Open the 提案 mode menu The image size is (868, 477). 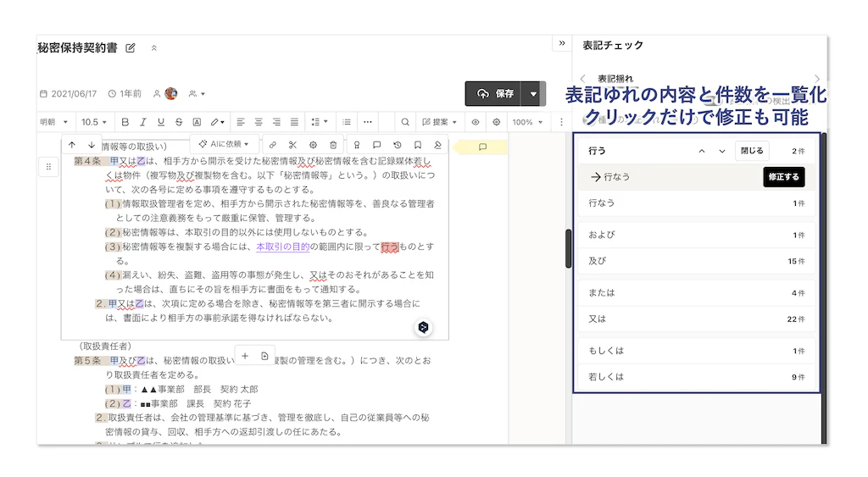point(440,122)
